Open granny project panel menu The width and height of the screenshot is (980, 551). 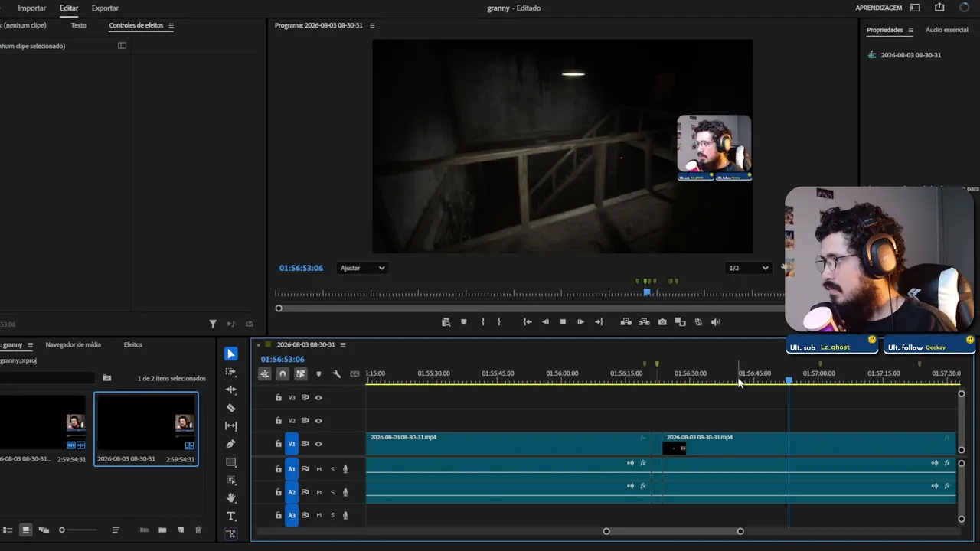30,344
